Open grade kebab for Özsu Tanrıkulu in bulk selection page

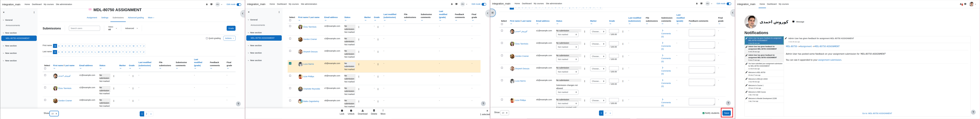378,27
